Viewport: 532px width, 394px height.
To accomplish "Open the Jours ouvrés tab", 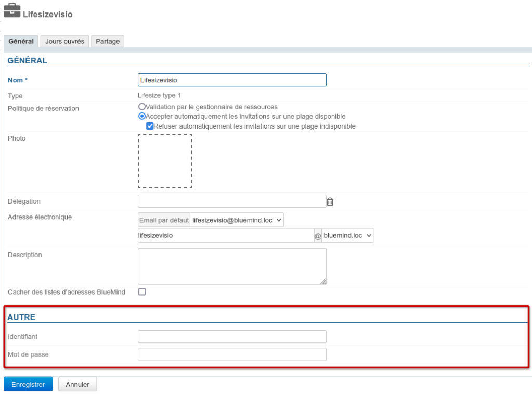I will pyautogui.click(x=65, y=41).
